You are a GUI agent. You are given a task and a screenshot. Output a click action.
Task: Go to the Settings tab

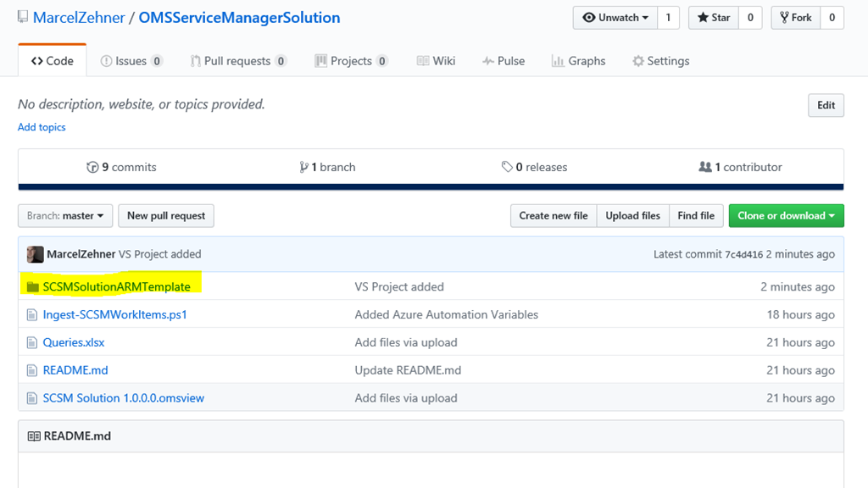[660, 61]
